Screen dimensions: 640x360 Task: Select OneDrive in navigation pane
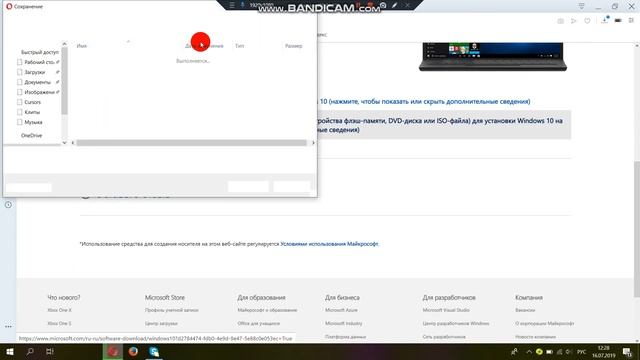coord(31,136)
